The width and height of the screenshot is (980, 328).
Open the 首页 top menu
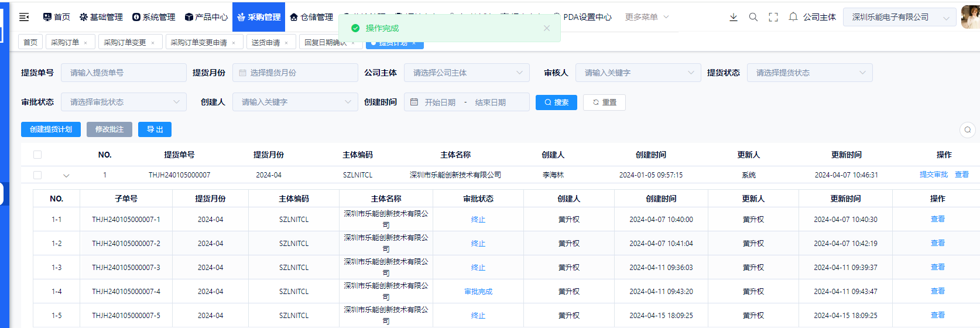[x=56, y=17]
